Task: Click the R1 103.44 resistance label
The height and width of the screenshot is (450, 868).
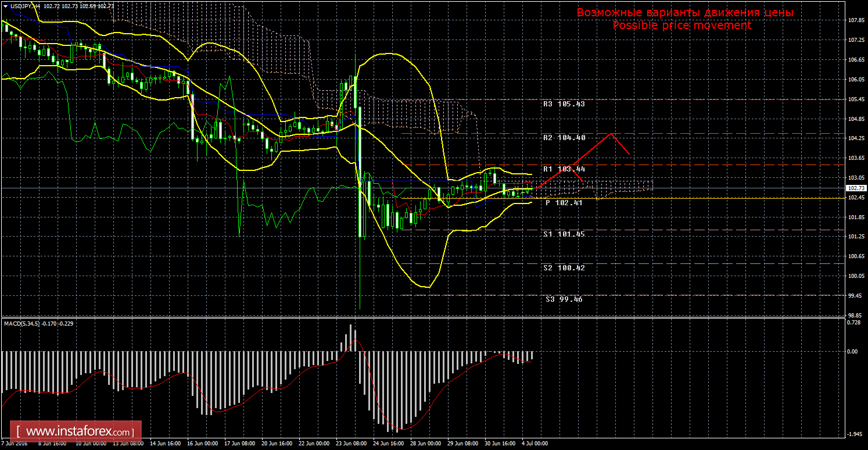Action: point(564,169)
